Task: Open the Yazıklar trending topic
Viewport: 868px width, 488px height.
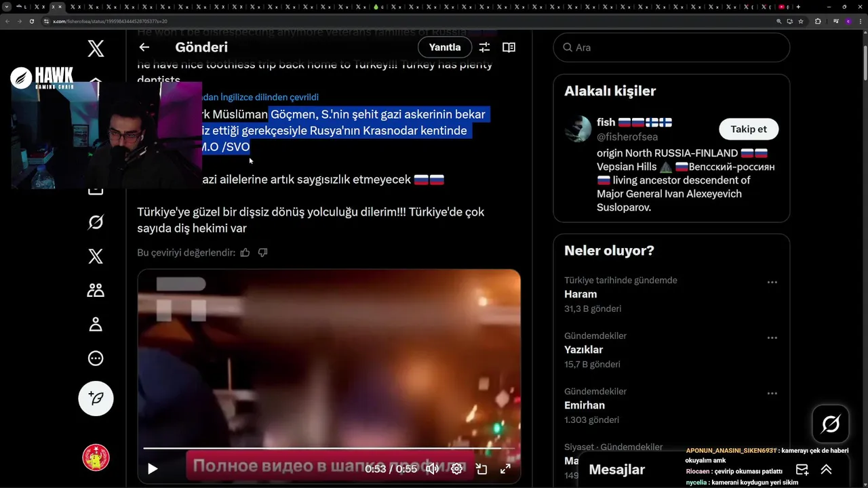Action: tap(583, 350)
